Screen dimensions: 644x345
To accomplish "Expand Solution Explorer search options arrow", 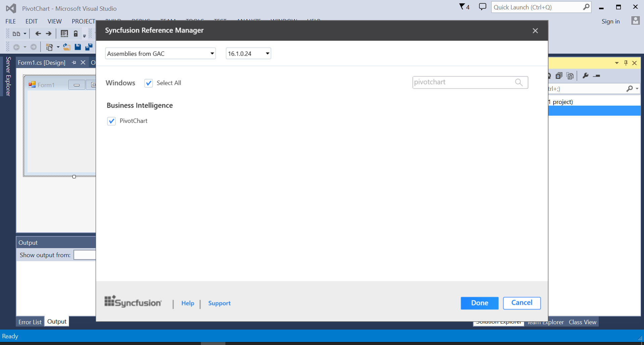I will click(637, 89).
